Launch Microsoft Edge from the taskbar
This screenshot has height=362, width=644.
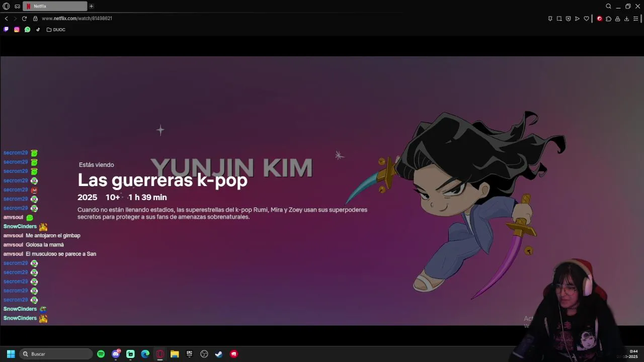145,354
